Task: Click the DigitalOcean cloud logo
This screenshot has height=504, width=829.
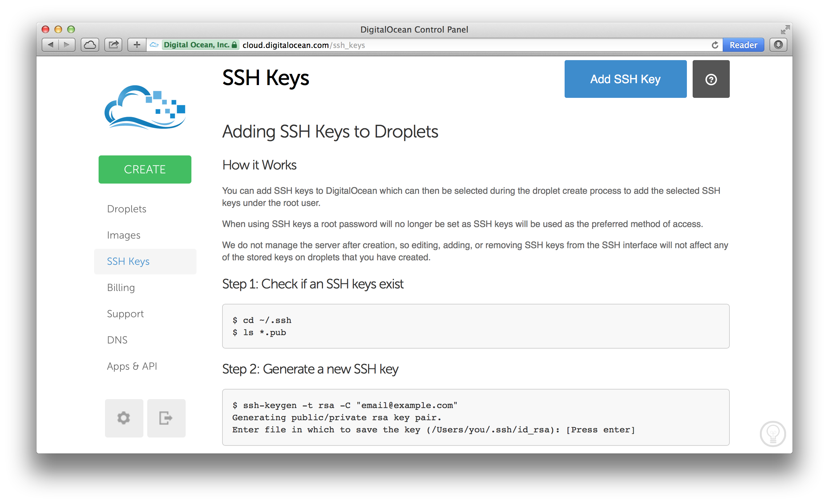Action: 145,107
